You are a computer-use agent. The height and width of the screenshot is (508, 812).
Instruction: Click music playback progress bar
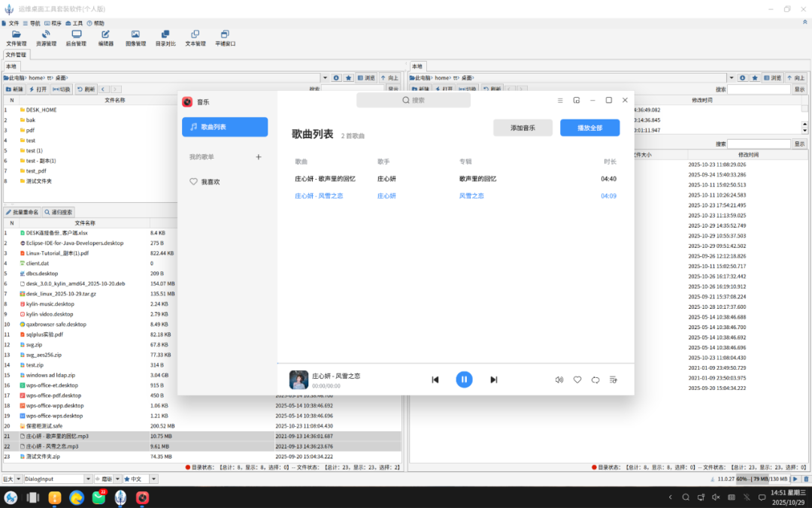456,363
